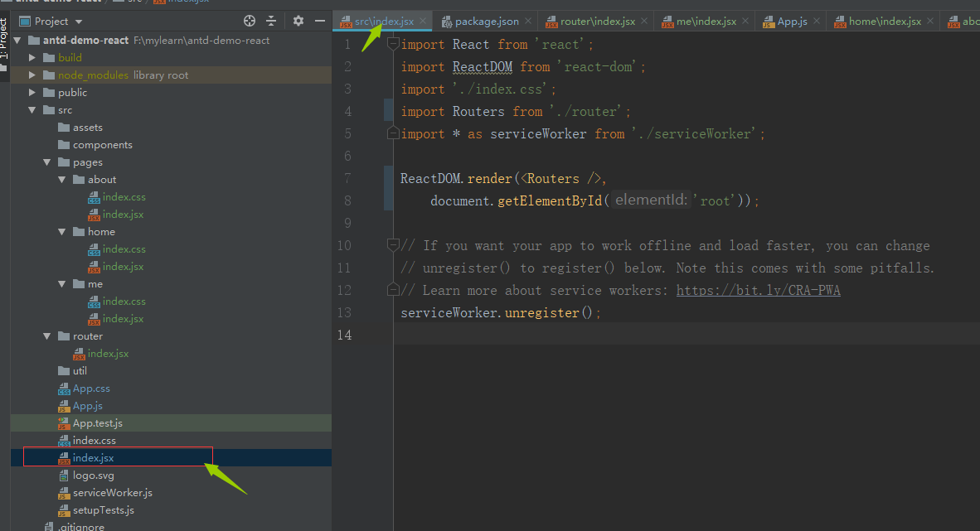The height and width of the screenshot is (531, 980).
Task: Collapse the antd-demo-react root folder
Action: pyautogui.click(x=17, y=40)
